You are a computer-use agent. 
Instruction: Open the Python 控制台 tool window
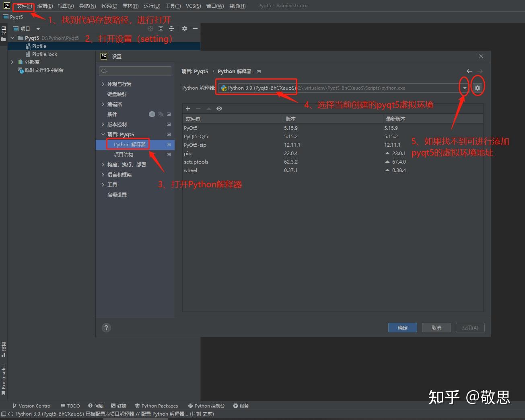click(x=206, y=406)
